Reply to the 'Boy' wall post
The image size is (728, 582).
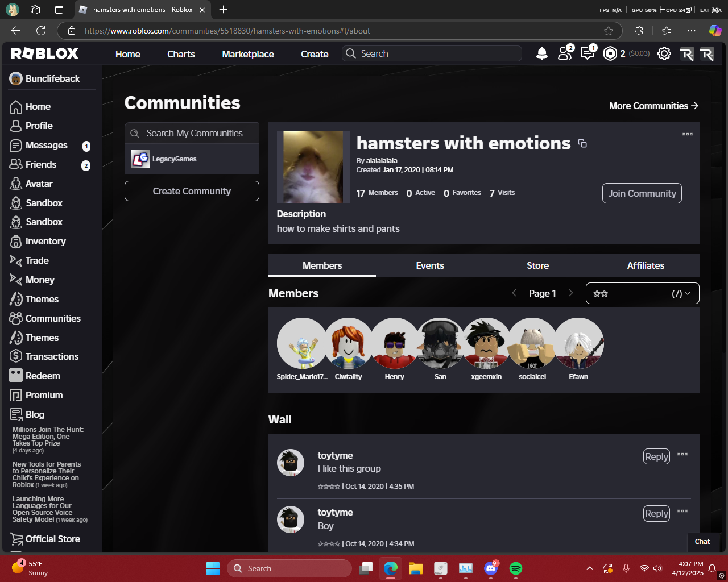(x=656, y=513)
